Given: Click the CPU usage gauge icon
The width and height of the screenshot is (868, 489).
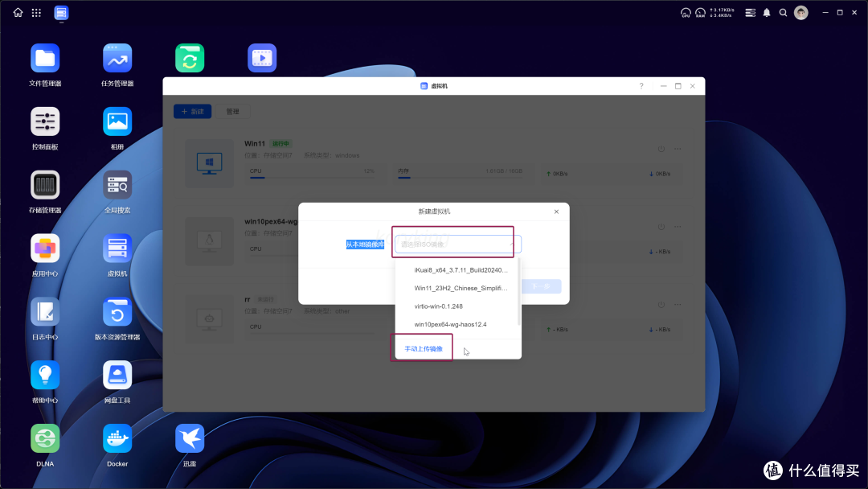Looking at the screenshot, I should [x=686, y=12].
